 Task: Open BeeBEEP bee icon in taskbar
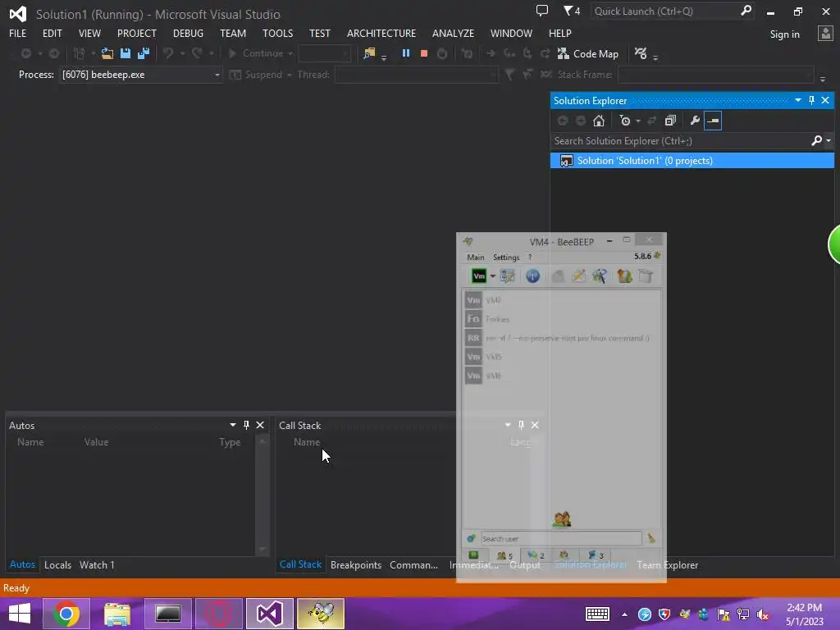321,614
